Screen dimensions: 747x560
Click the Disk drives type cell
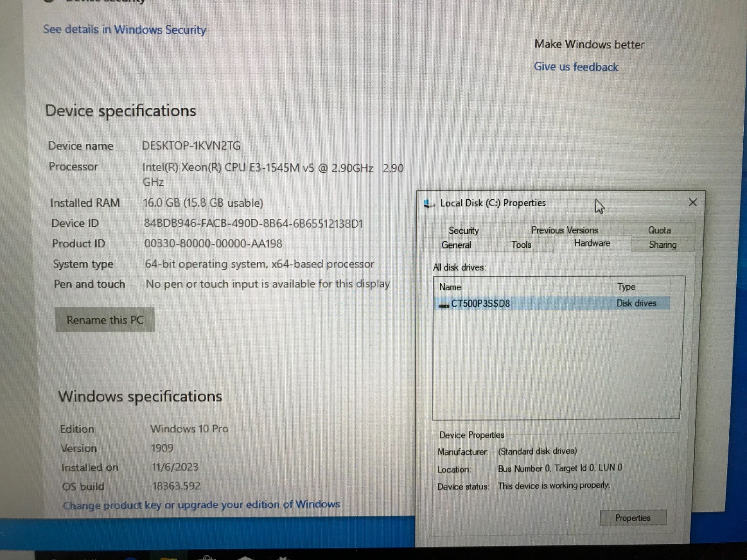[636, 303]
